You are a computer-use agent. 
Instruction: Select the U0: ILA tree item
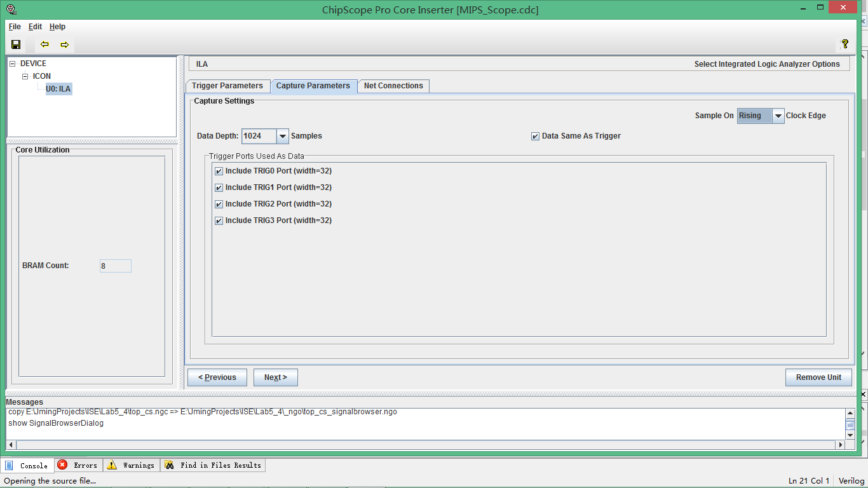click(x=58, y=89)
